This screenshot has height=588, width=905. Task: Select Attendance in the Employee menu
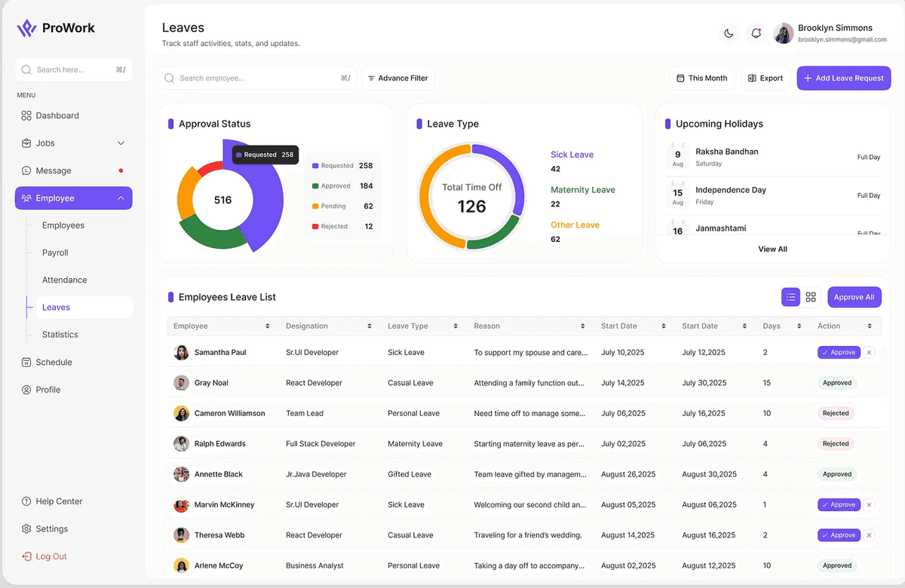(64, 280)
